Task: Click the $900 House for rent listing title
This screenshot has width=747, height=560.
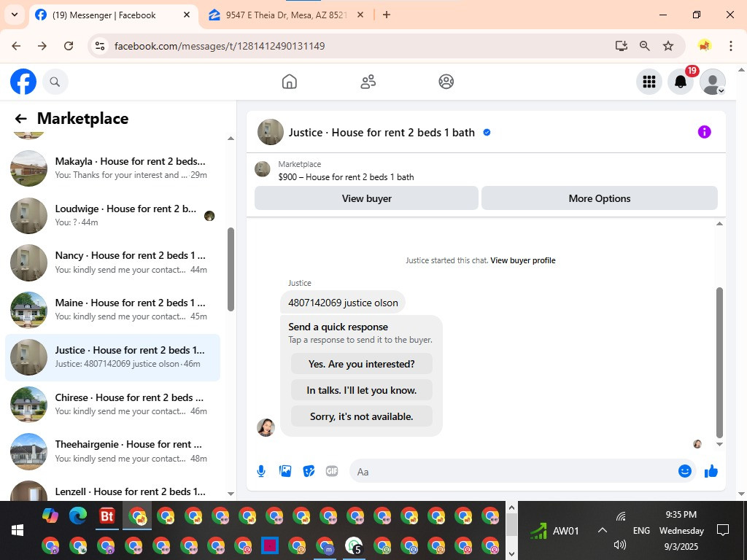Action: tap(346, 177)
